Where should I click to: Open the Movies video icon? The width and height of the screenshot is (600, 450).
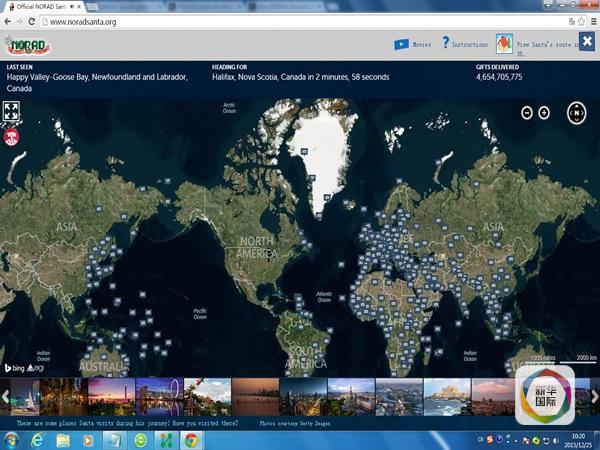[401, 45]
